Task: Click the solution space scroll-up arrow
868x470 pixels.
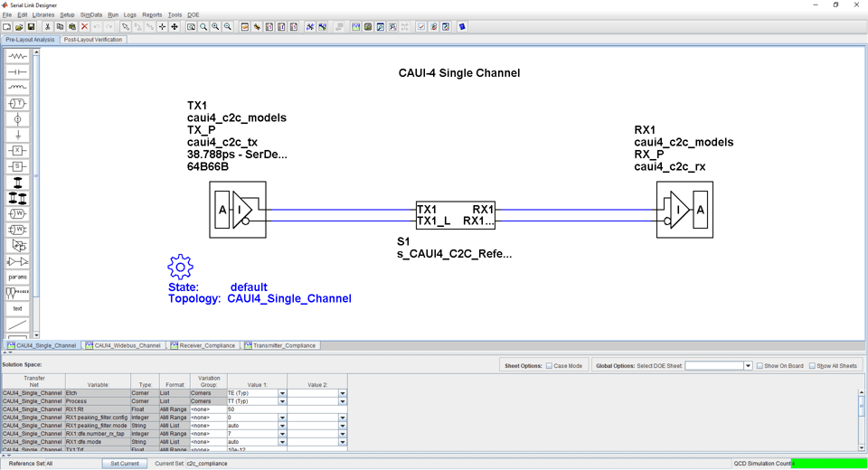Action: tap(862, 392)
